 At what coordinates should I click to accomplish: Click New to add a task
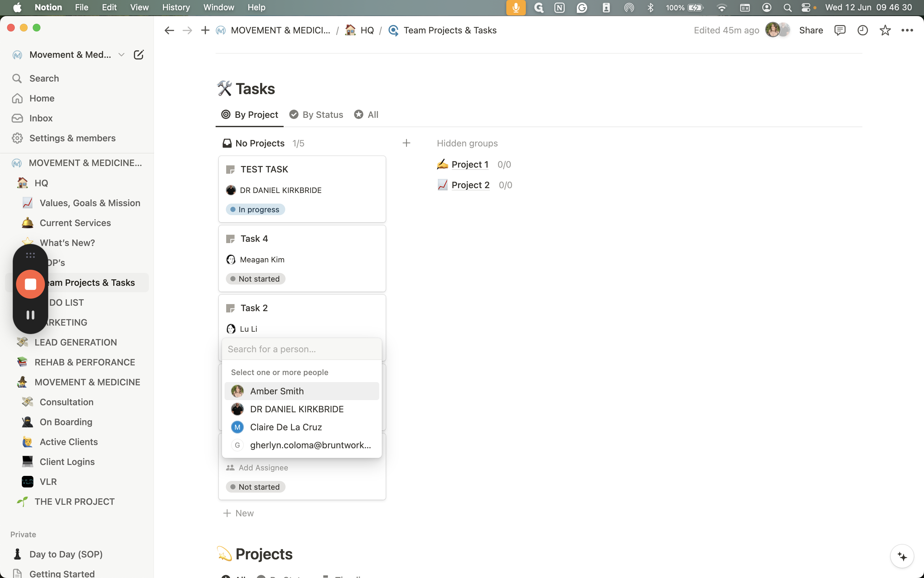click(x=238, y=513)
